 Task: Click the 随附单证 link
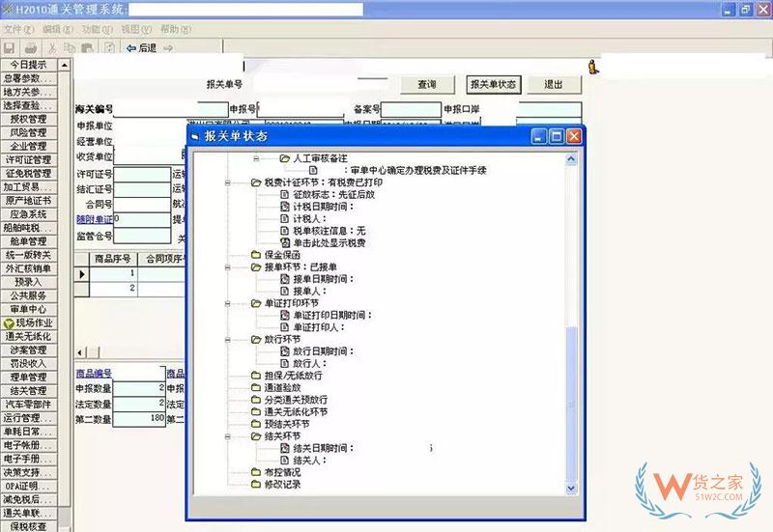94,219
